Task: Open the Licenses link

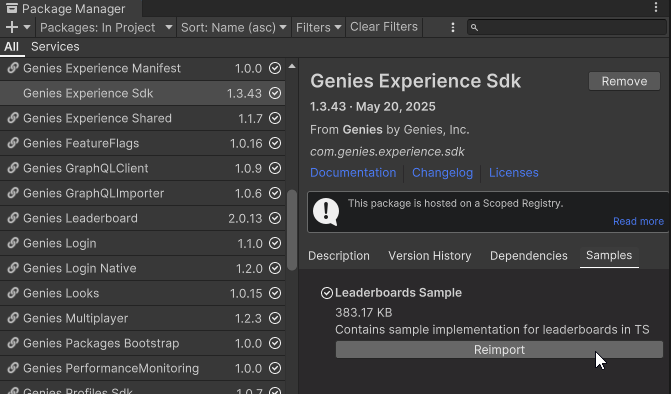Action: coord(514,172)
